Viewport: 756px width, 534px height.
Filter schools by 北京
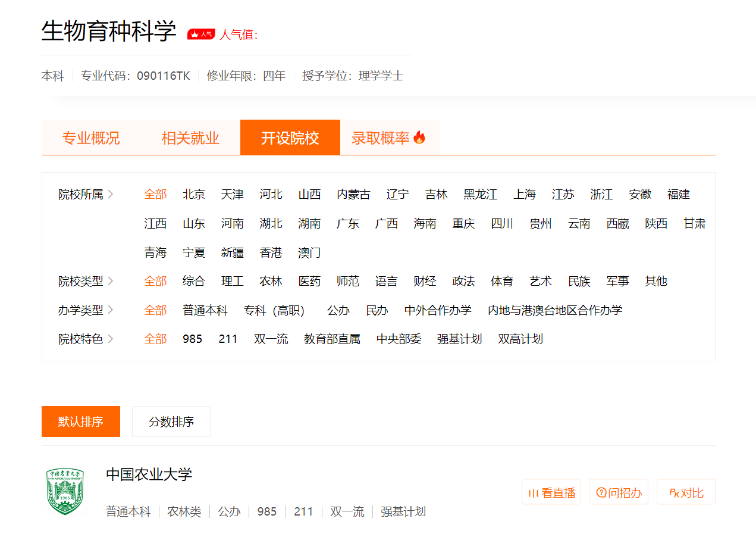point(194,194)
